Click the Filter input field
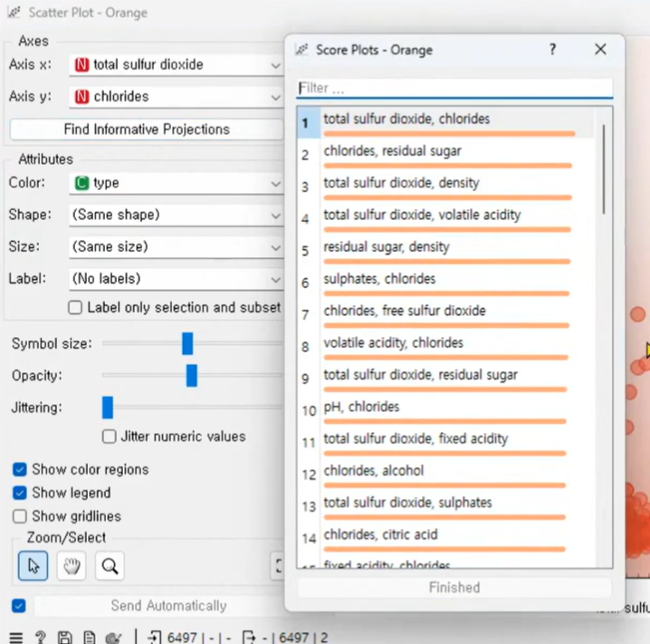 (454, 89)
